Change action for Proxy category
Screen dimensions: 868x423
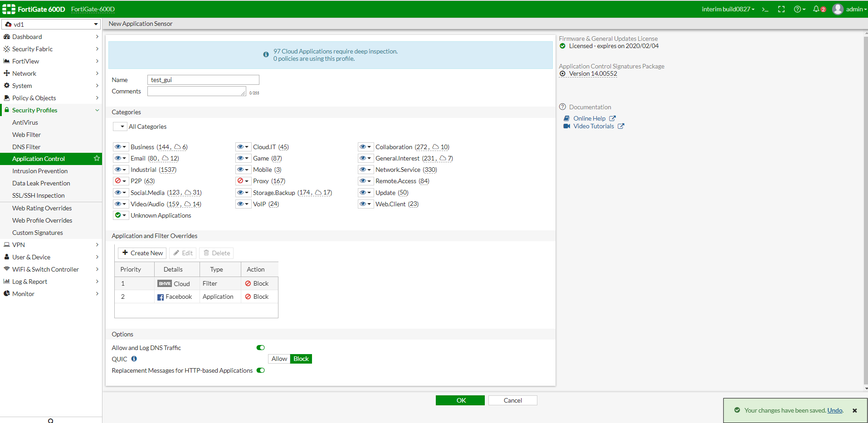click(243, 181)
